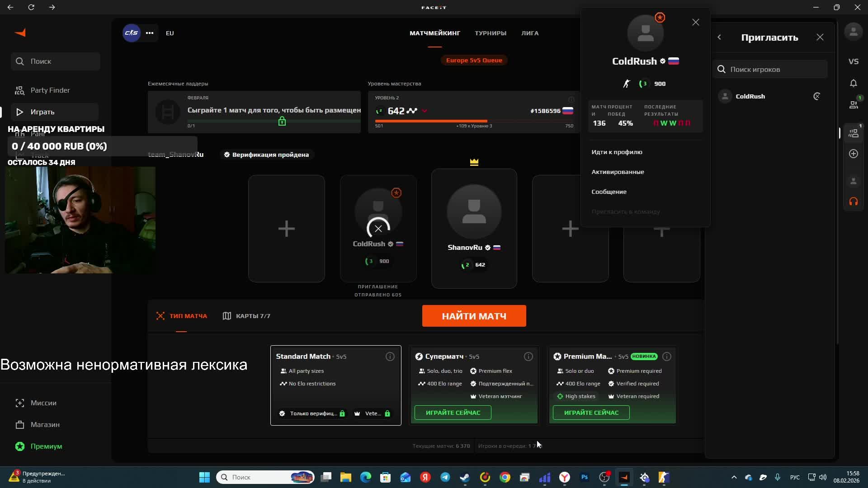Image resolution: width=868 pixels, height=488 pixels.
Task: Expand the Elo 642 dropdown arrow
Action: (x=424, y=111)
